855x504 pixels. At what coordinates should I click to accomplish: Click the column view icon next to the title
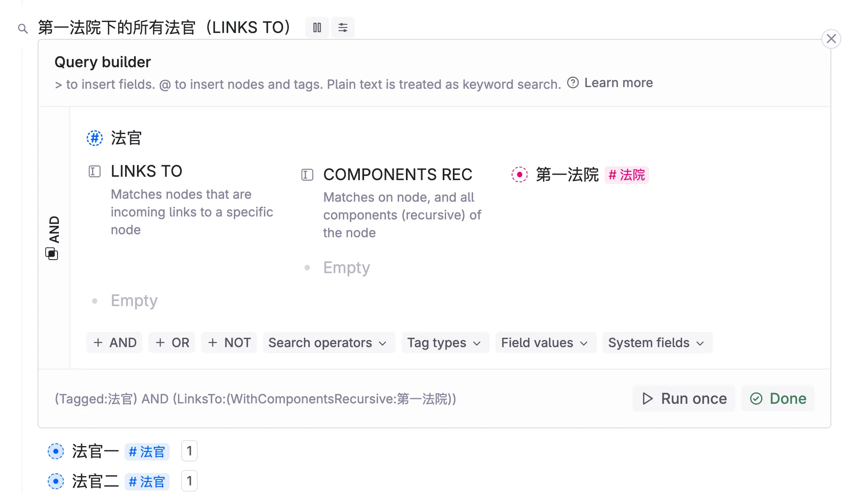coord(317,27)
